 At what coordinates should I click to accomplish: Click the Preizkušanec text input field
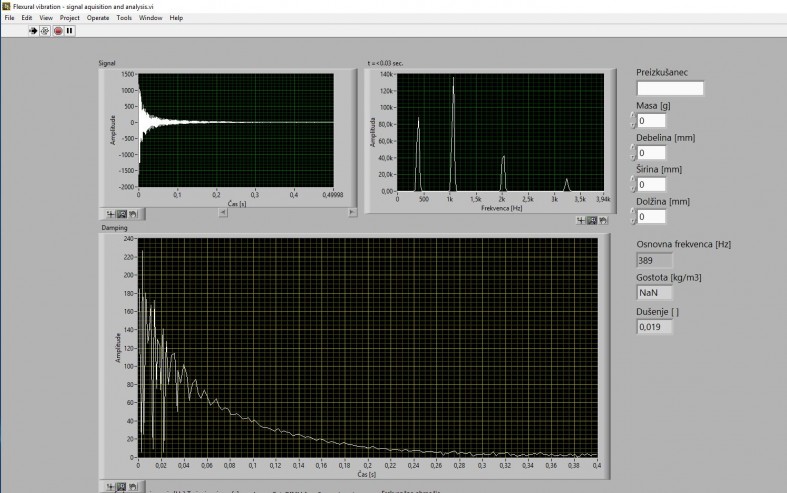point(669,88)
